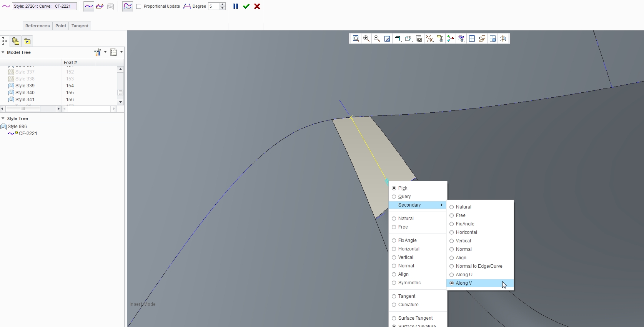
Task: Toggle the spin center icon
Action: (x=451, y=38)
